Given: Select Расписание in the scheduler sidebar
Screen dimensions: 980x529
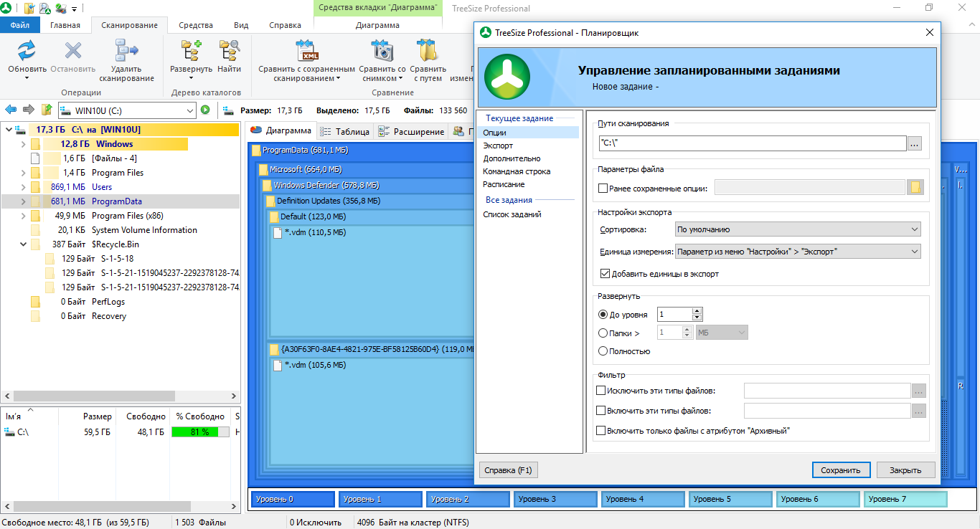Looking at the screenshot, I should pos(503,184).
